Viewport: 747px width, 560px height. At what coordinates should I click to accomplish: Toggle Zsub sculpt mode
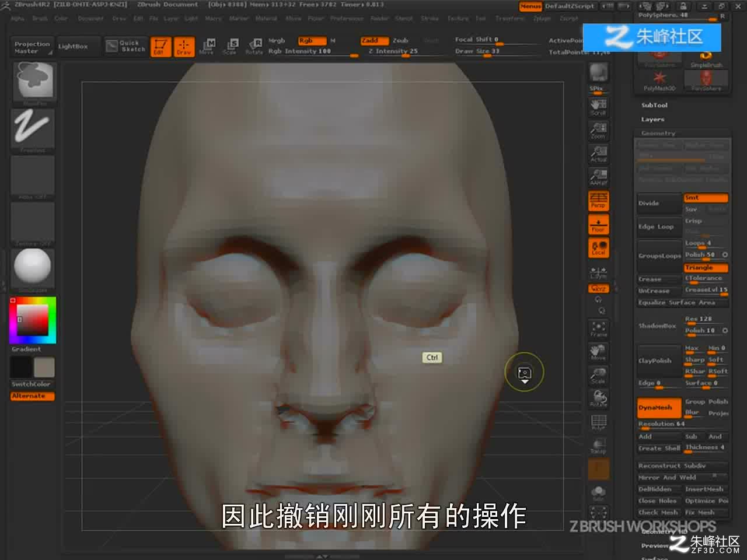click(x=400, y=41)
